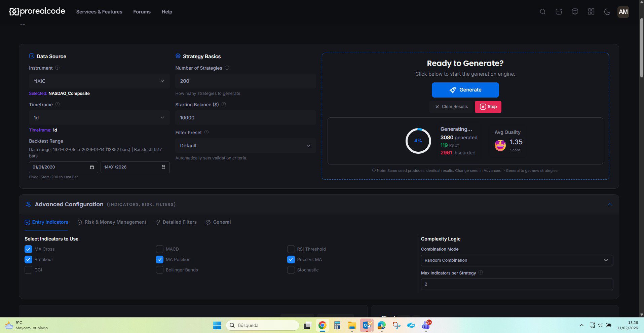The image size is (644, 333).
Task: Switch to the General tab
Action: (218, 222)
